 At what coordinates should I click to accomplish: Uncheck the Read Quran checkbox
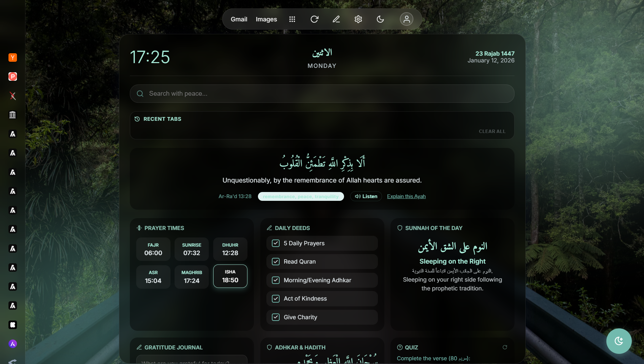click(275, 262)
